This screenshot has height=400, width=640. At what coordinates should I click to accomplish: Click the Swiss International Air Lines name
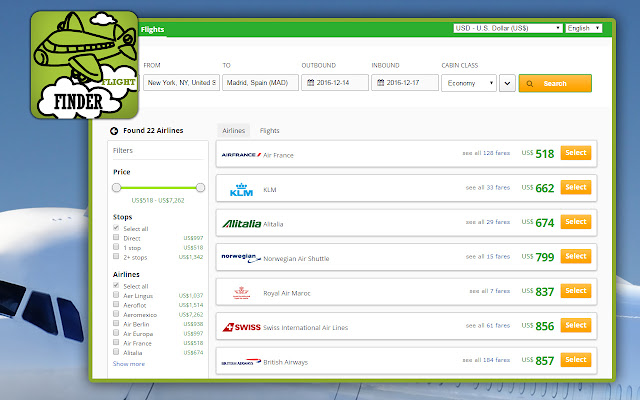[306, 328]
